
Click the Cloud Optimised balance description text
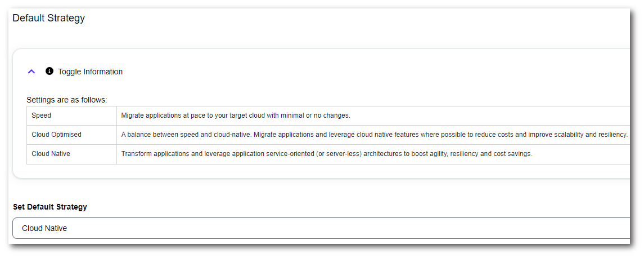pyautogui.click(x=374, y=135)
